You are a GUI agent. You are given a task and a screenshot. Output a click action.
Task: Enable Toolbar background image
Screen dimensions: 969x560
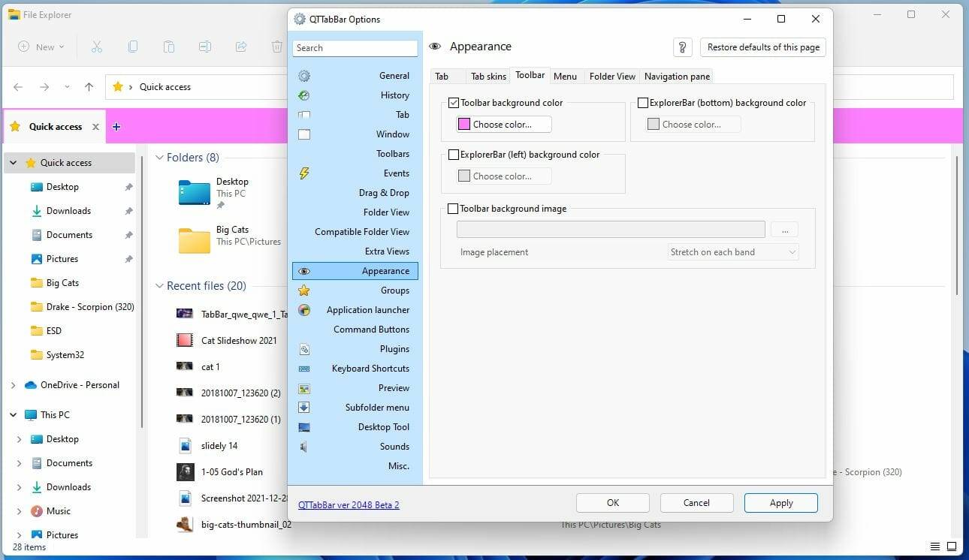click(x=453, y=209)
